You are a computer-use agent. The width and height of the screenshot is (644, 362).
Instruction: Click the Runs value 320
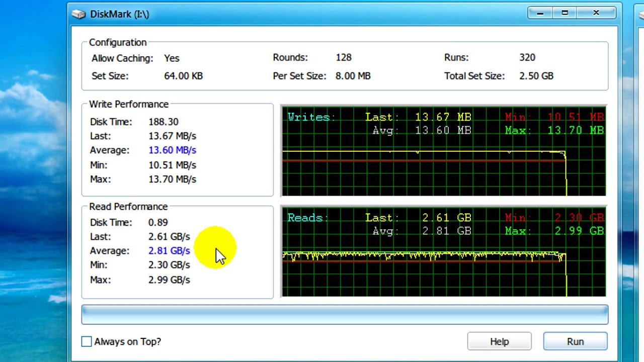[527, 57]
